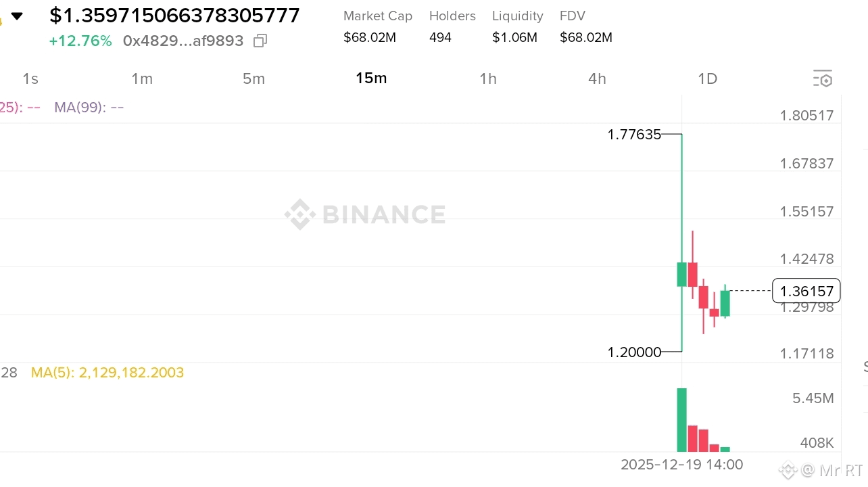This screenshot has height=487, width=868.
Task: Select the 15m timeframe tab
Action: click(371, 78)
